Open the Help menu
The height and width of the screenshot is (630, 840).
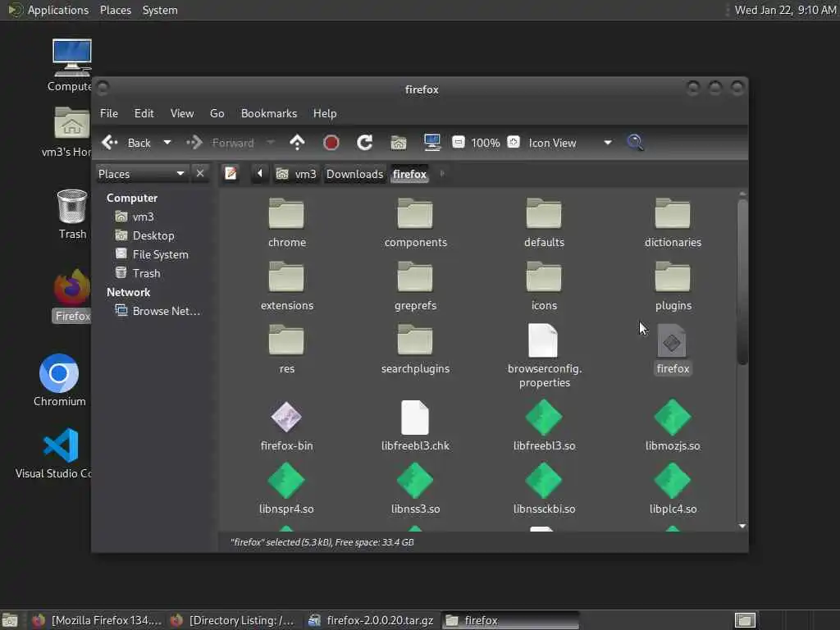click(x=325, y=113)
